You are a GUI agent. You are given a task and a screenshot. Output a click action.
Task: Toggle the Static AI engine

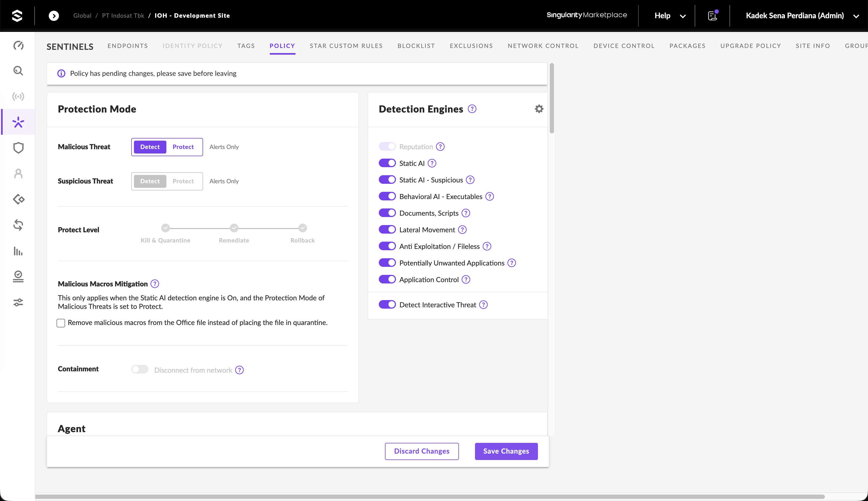click(387, 163)
